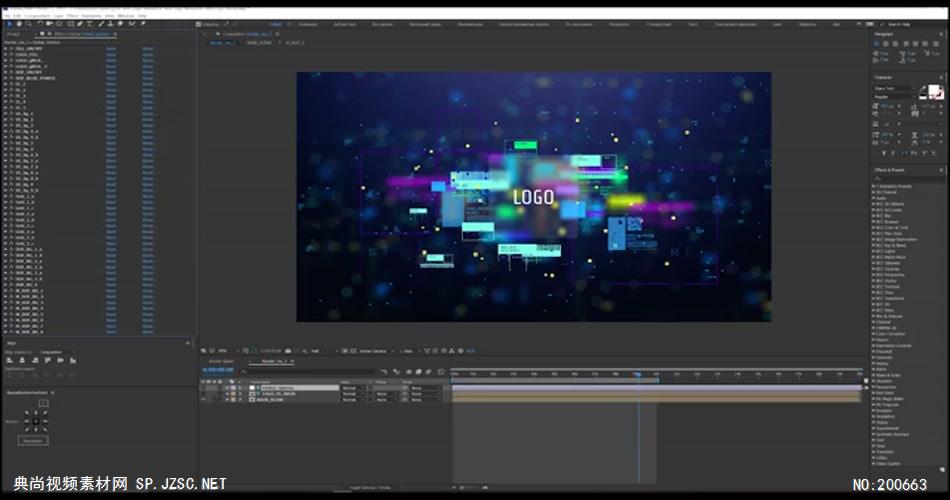Select the Pen tool
The width and height of the screenshot is (950, 500).
click(x=80, y=24)
